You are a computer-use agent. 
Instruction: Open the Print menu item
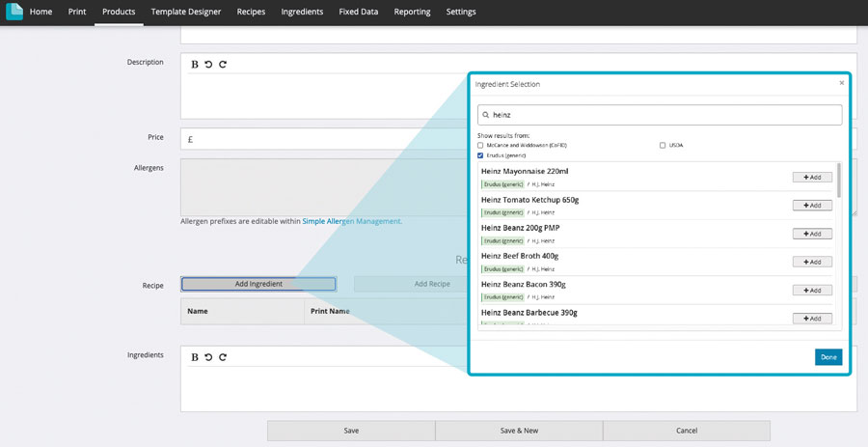pos(77,12)
